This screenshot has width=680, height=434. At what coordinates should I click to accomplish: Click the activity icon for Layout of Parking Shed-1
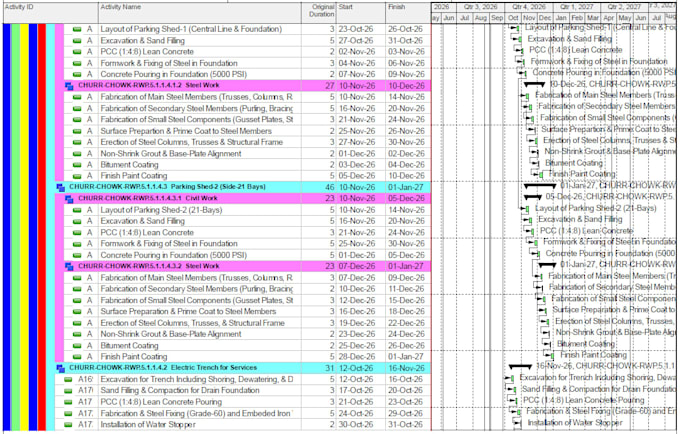coord(77,29)
